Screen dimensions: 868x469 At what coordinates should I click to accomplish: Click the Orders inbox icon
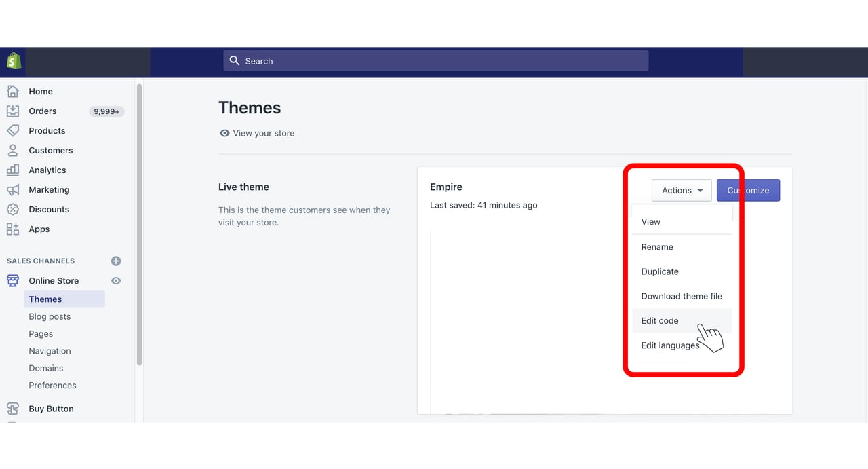click(13, 111)
